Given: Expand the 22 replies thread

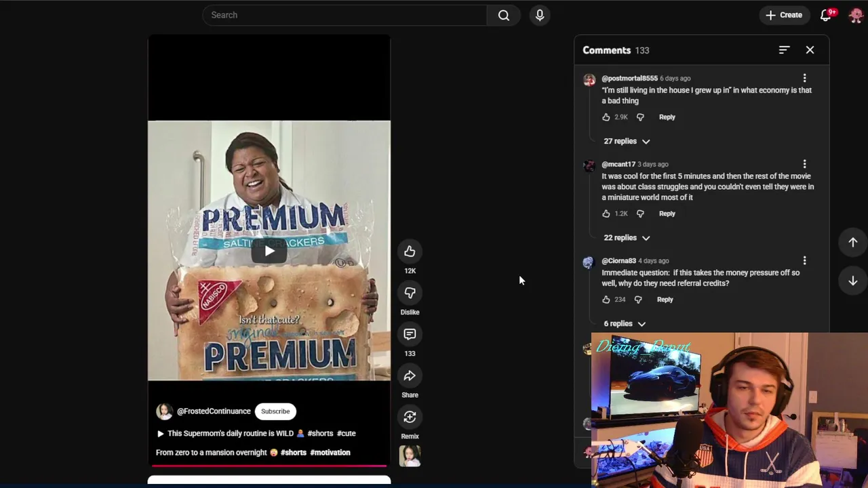Looking at the screenshot, I should point(627,238).
